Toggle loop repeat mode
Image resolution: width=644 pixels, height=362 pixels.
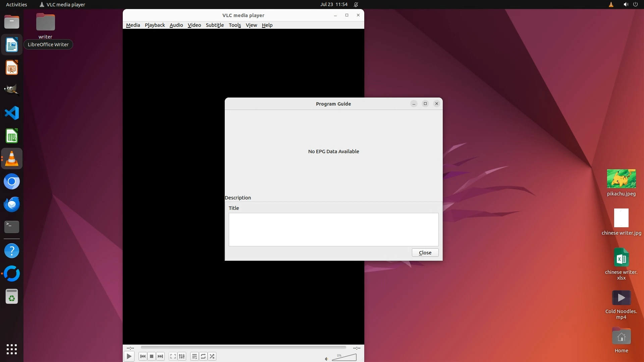(x=203, y=356)
